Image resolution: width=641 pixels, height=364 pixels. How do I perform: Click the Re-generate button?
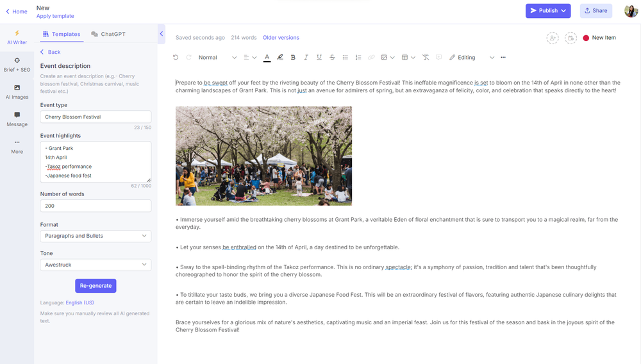96,286
